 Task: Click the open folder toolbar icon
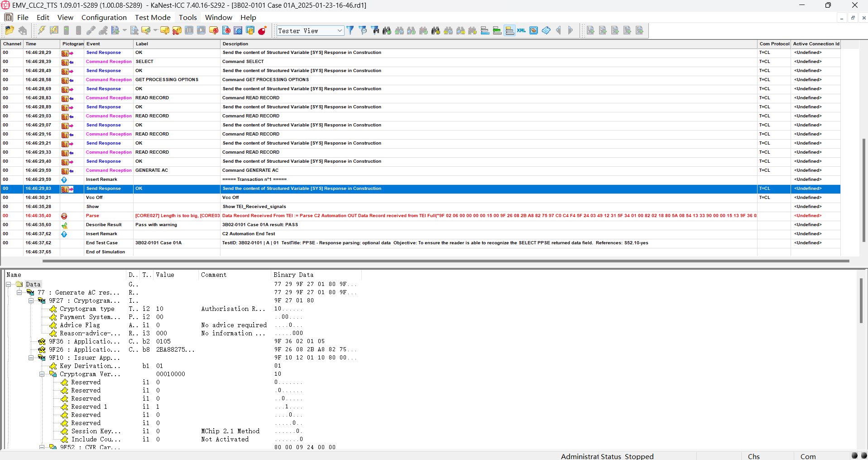[x=10, y=30]
